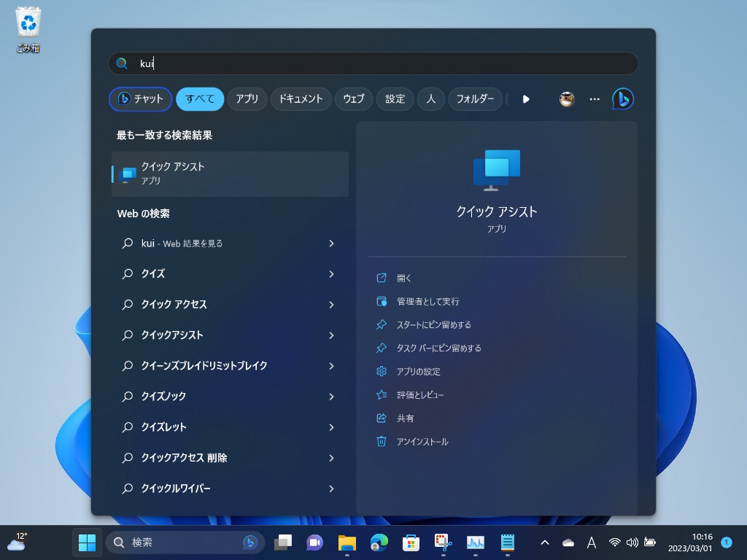Screen dimensions: 747x560
Task: Open Bing Chat via the icon beside filter tabs
Action: (621, 99)
